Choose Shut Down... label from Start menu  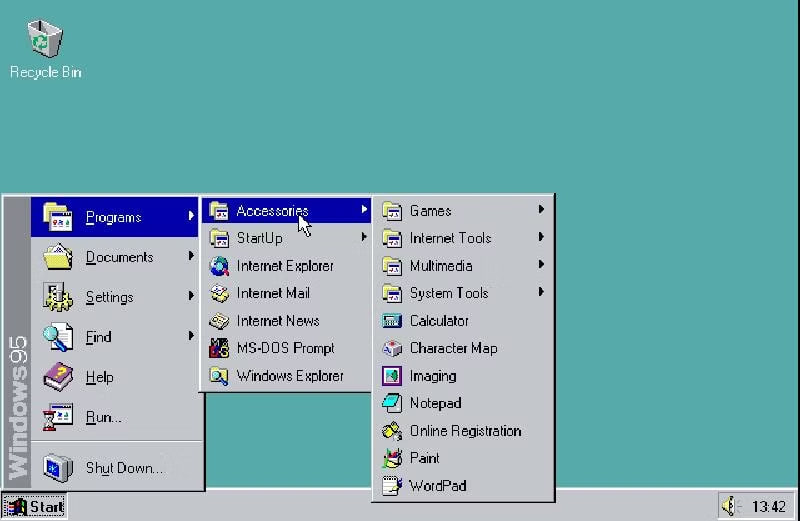(124, 468)
